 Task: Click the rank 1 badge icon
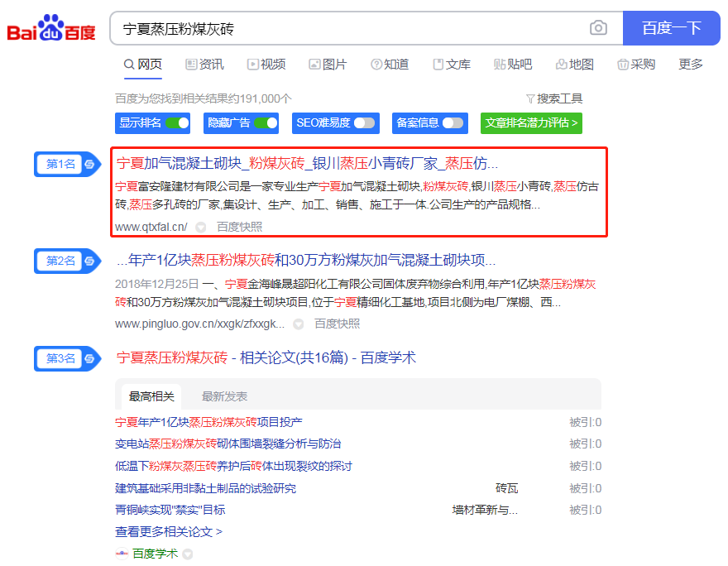[x=89, y=164]
